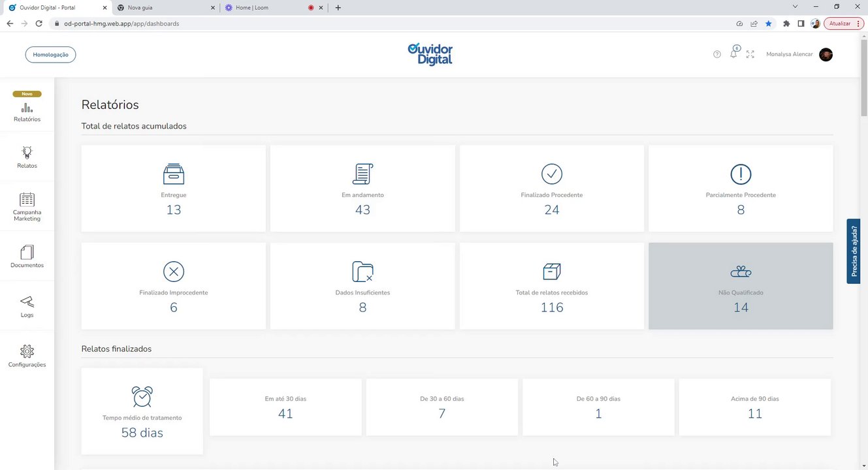Click the Total de relatos recebidos box icon
This screenshot has width=868, height=470.
552,271
